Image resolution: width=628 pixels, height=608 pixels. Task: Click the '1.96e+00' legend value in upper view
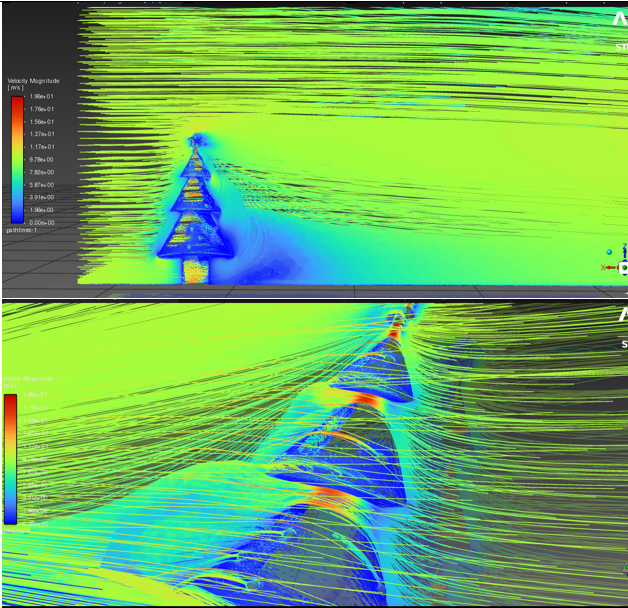(x=41, y=210)
